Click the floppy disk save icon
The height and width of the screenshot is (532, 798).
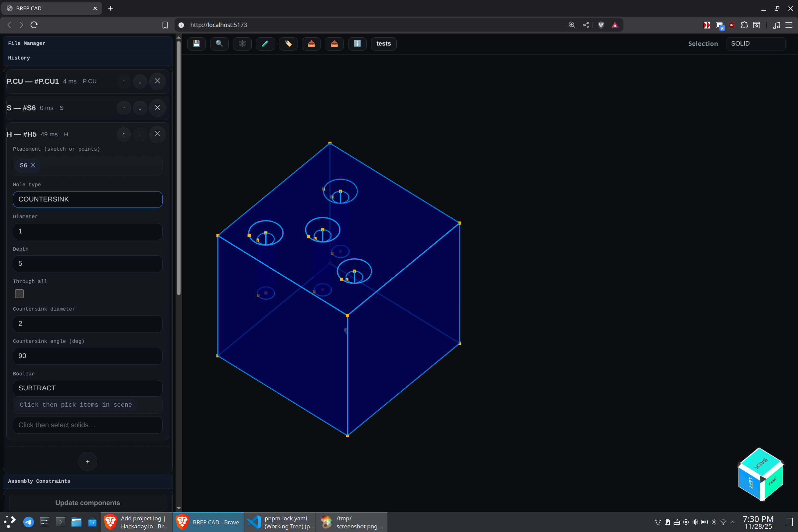click(x=196, y=44)
